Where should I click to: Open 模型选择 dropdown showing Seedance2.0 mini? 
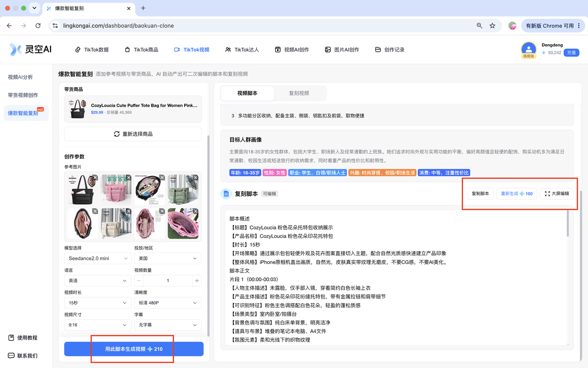pyautogui.click(x=98, y=259)
